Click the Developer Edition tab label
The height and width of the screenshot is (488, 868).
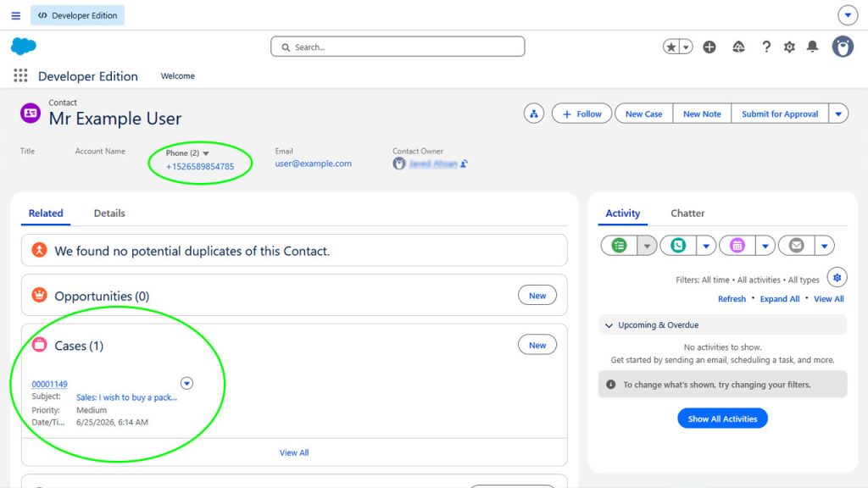[77, 15]
